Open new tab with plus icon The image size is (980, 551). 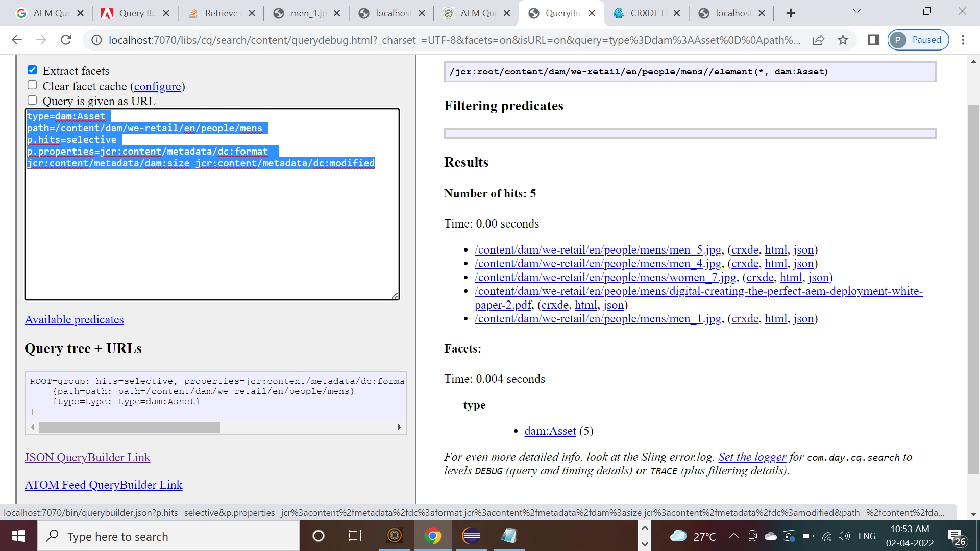[791, 13]
